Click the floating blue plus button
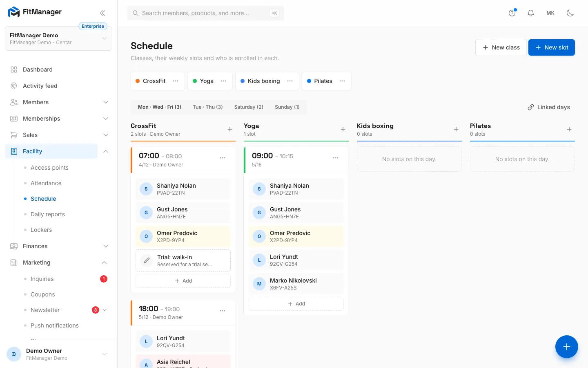Screen dimensions: 588x368 [x=567, y=347]
